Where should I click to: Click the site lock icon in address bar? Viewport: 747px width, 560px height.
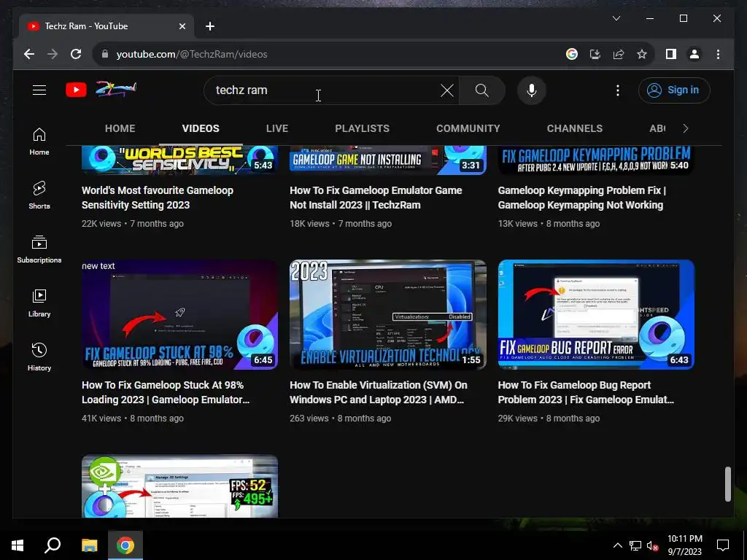(105, 54)
